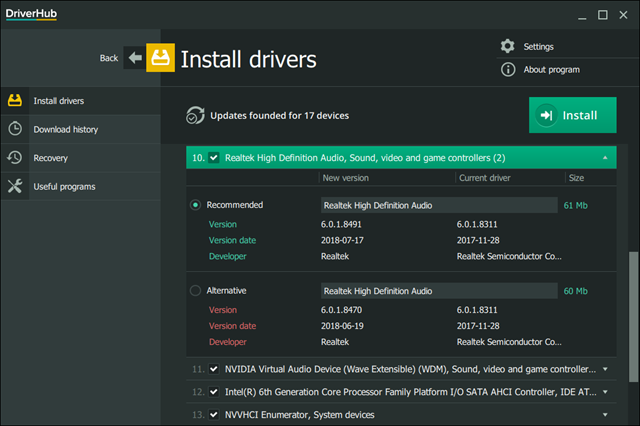Click the yellow DriverHub logo icon
The width and height of the screenshot is (640, 426).
point(160,58)
